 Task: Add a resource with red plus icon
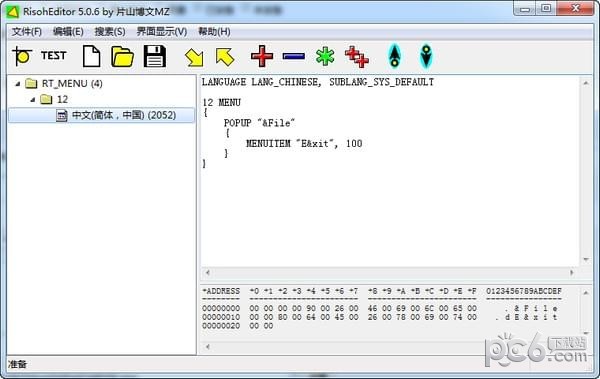tap(262, 56)
